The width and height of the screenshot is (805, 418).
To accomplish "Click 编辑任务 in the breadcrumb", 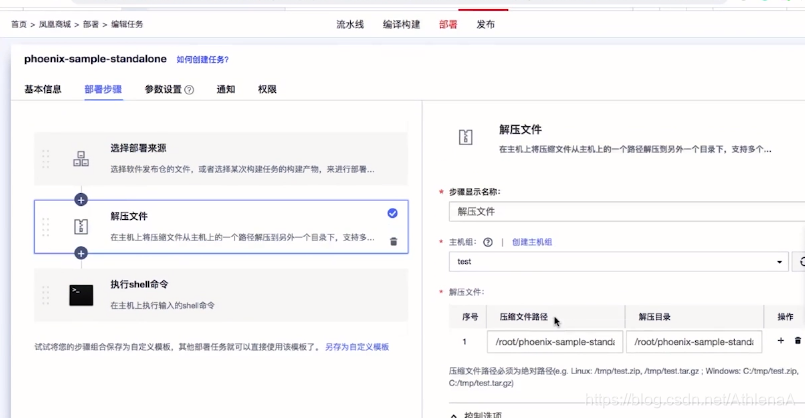I will (x=127, y=24).
